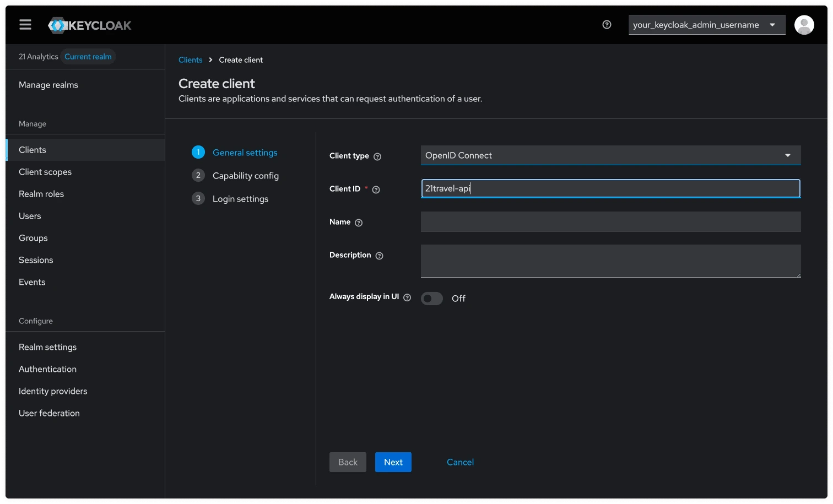
Task: Return to Clients via the breadcrumb link
Action: [x=191, y=59]
